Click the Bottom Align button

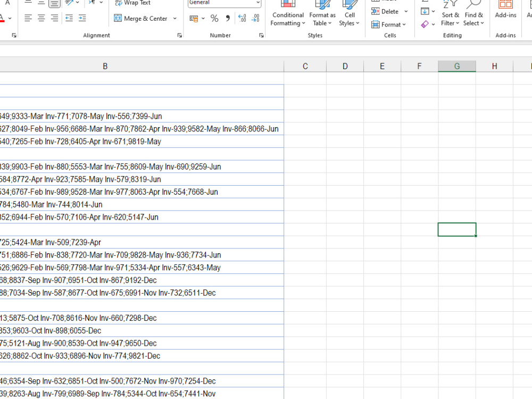click(x=54, y=3)
